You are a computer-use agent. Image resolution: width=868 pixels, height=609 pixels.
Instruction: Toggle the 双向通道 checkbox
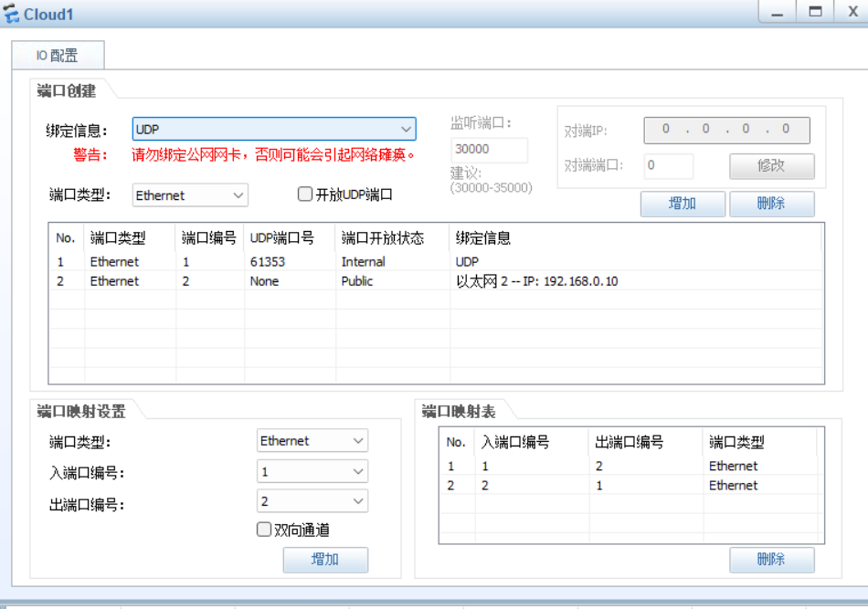(x=264, y=530)
